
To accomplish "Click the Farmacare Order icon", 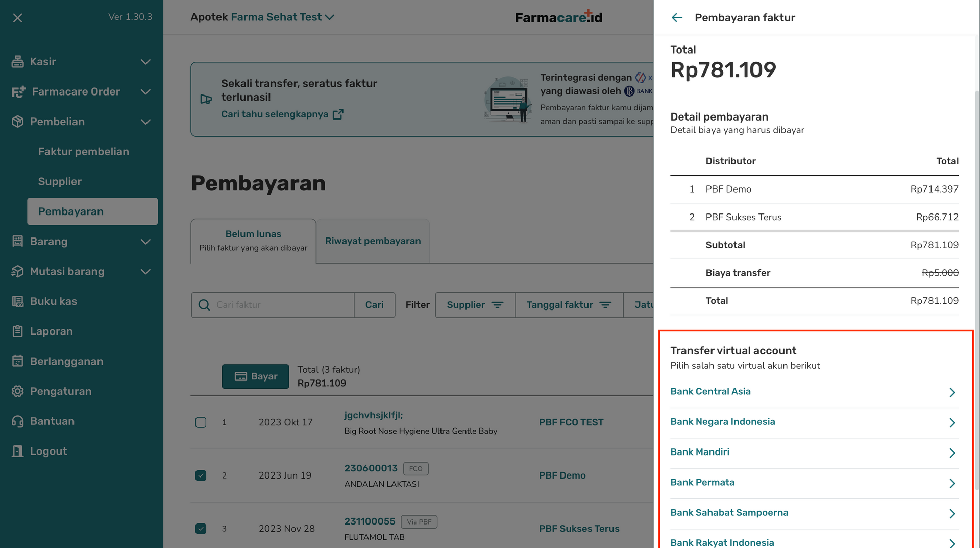I will pos(18,92).
